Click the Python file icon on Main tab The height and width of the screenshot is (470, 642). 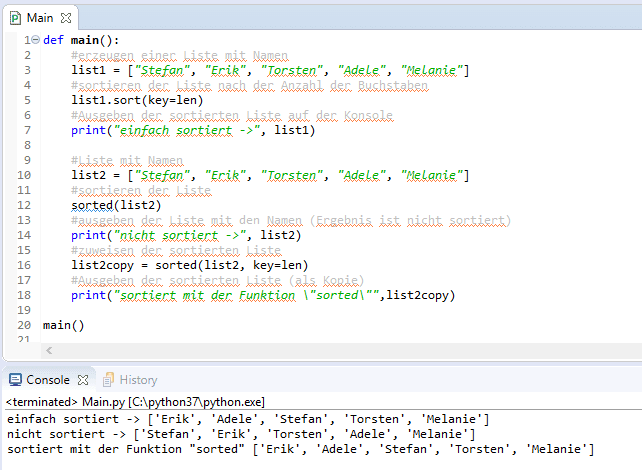(15, 18)
